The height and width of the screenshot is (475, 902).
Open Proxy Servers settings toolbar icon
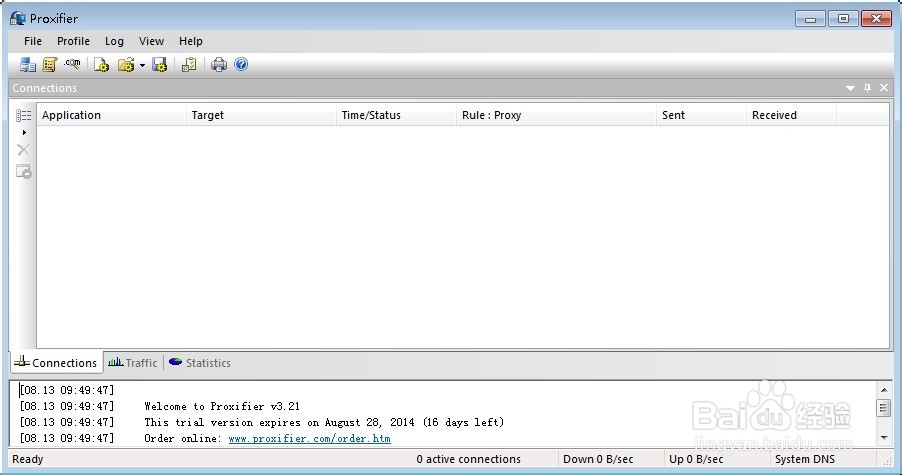pyautogui.click(x=27, y=64)
